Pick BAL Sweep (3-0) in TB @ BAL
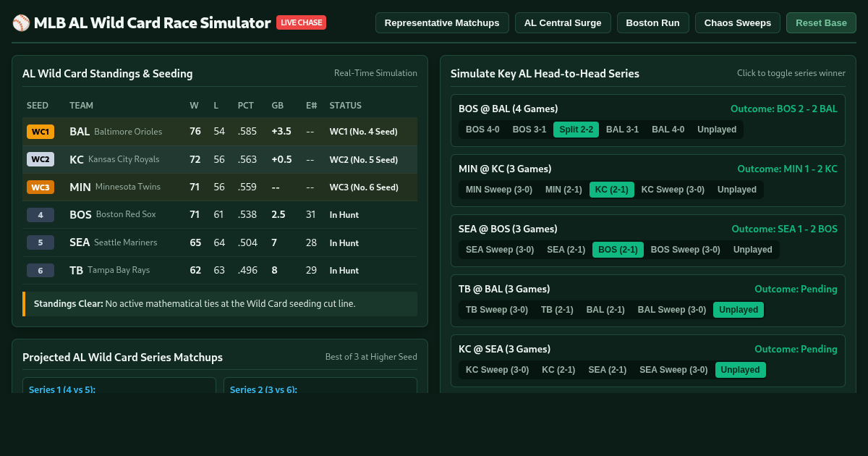The height and width of the screenshot is (456, 868). tap(672, 310)
